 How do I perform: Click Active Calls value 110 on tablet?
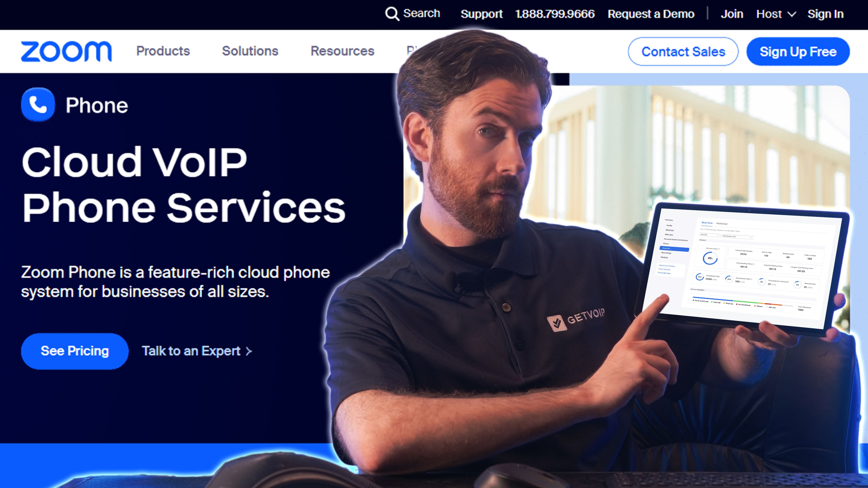766,256
